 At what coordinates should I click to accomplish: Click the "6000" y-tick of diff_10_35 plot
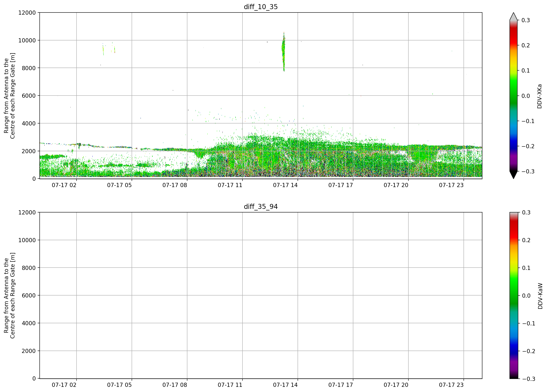(x=29, y=96)
